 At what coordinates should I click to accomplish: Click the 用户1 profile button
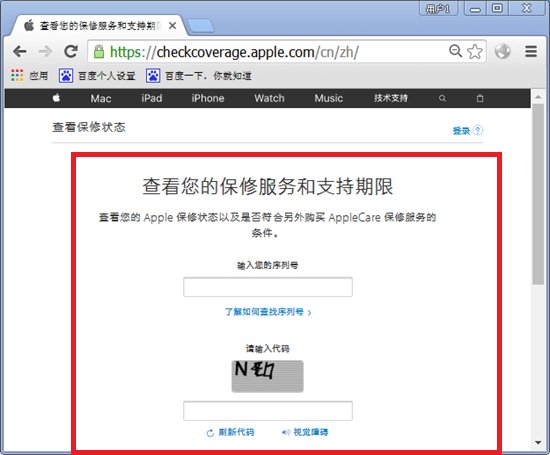pos(438,8)
